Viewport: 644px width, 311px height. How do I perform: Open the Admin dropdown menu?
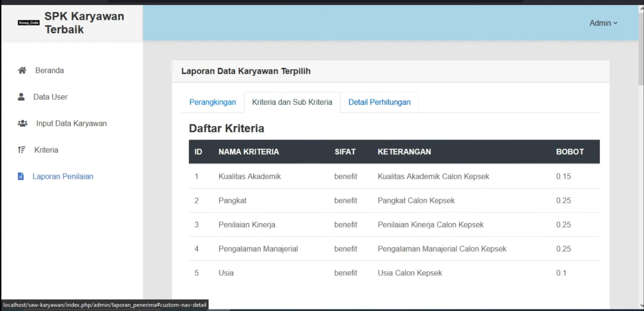(603, 23)
